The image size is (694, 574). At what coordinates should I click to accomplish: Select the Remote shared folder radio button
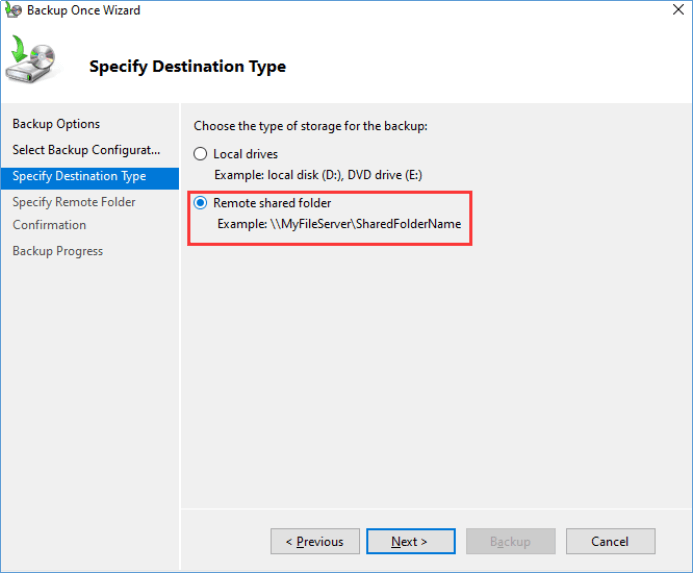[201, 203]
